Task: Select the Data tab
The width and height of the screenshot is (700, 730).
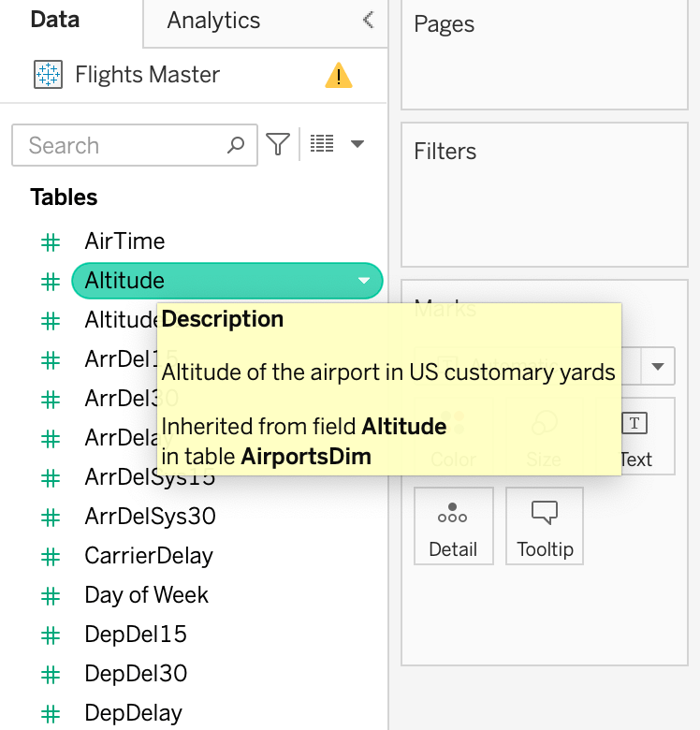Action: point(55,21)
